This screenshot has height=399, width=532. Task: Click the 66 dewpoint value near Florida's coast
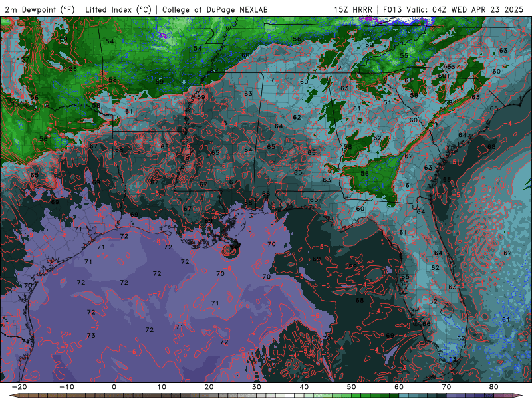[x=426, y=324]
